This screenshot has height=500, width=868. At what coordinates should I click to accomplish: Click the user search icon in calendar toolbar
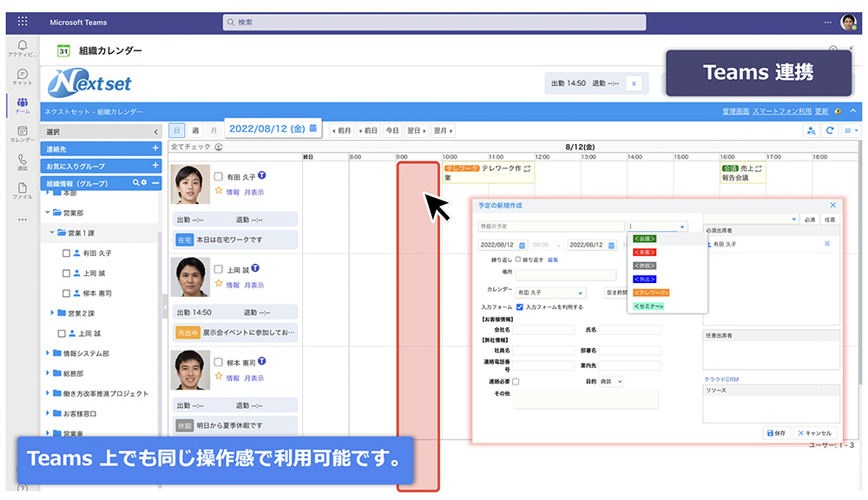tap(812, 131)
